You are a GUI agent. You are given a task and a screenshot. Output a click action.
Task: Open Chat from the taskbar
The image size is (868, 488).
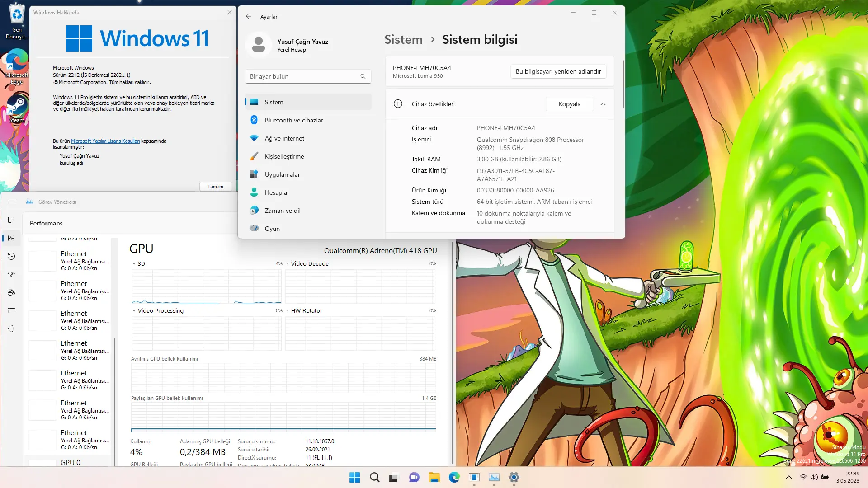pyautogui.click(x=414, y=477)
